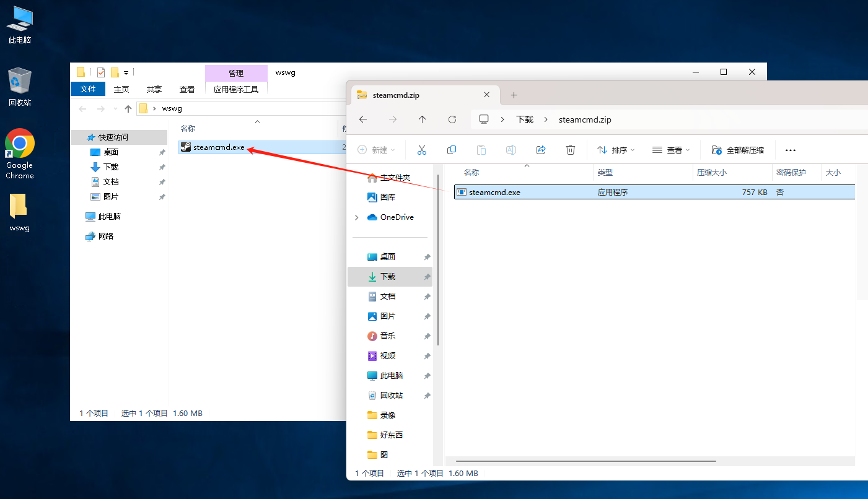The width and height of the screenshot is (868, 499).
Task: Open the quick access toolbar dropdown in wswg window
Action: (x=126, y=72)
